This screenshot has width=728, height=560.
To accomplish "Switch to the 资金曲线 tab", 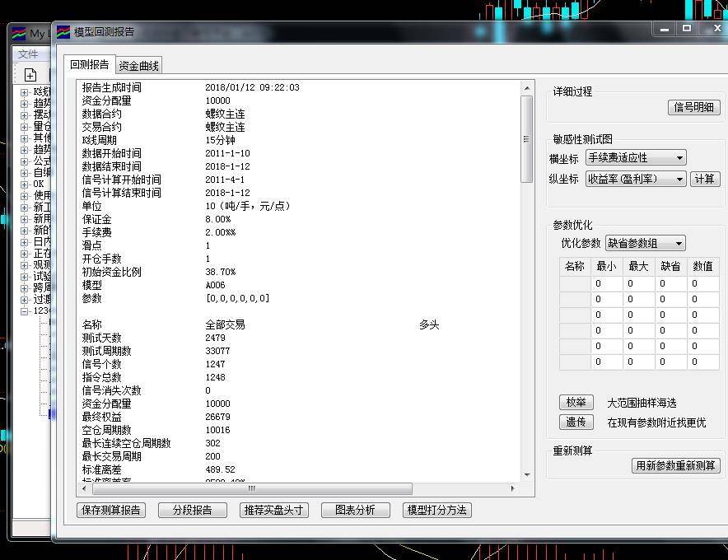I will click(x=138, y=66).
